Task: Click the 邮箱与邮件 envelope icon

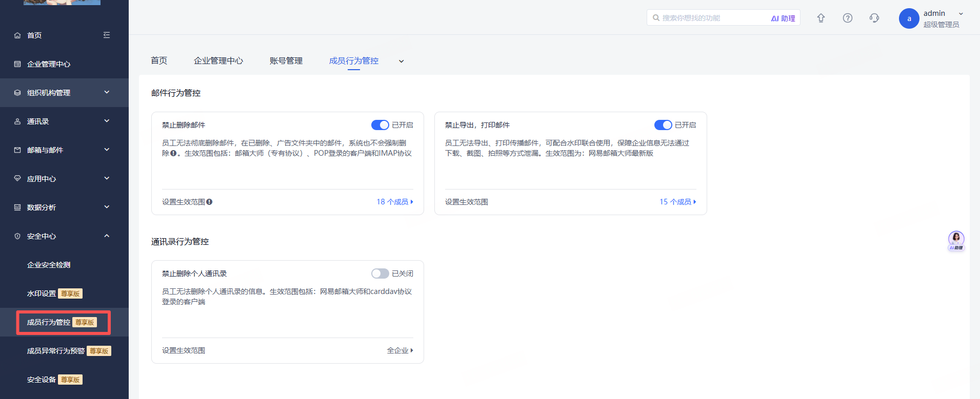Action: tap(17, 150)
